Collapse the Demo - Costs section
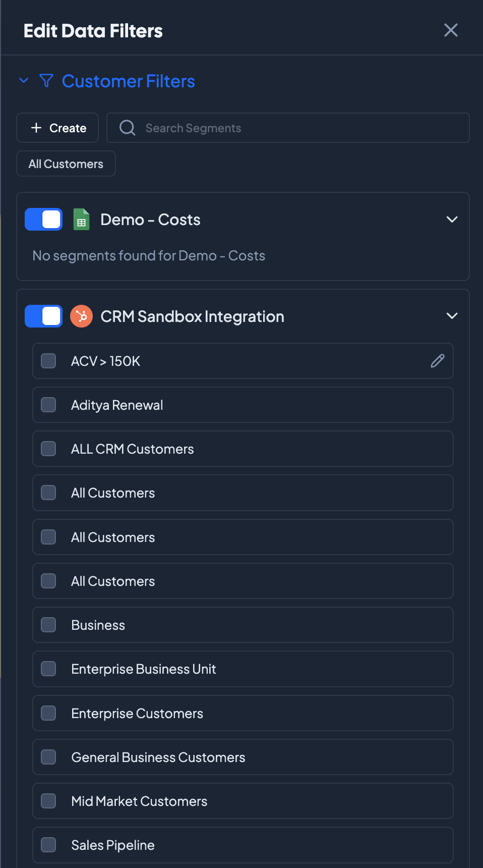The image size is (483, 868). point(452,220)
